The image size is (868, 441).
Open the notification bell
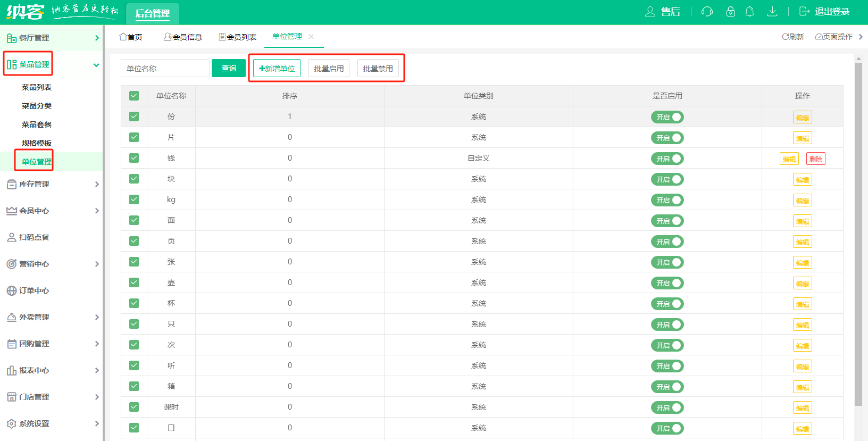point(749,12)
